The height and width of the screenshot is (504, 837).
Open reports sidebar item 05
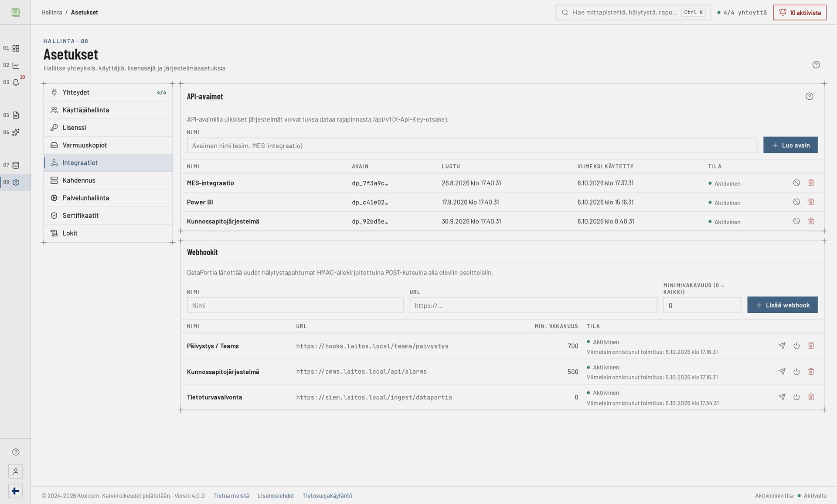[x=15, y=115]
